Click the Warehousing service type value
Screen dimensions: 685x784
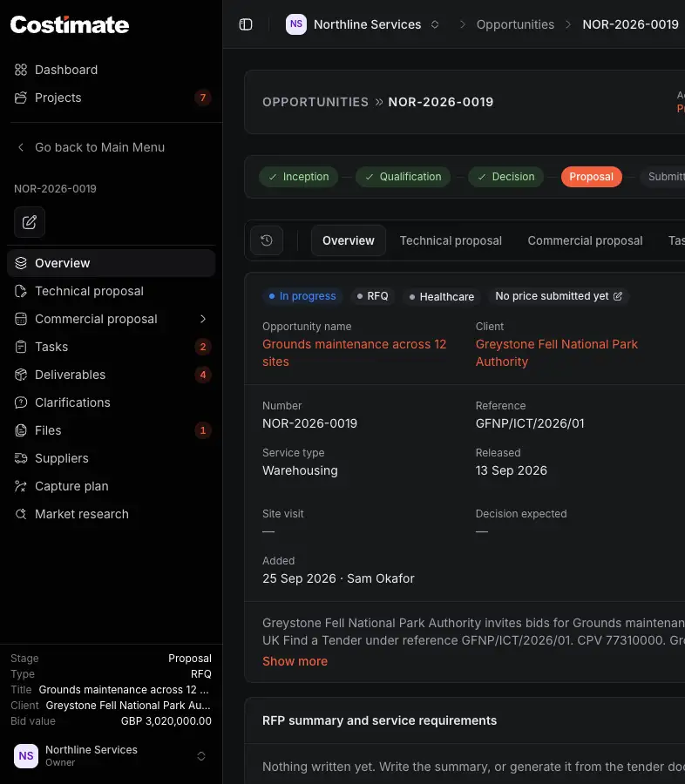[x=300, y=470]
